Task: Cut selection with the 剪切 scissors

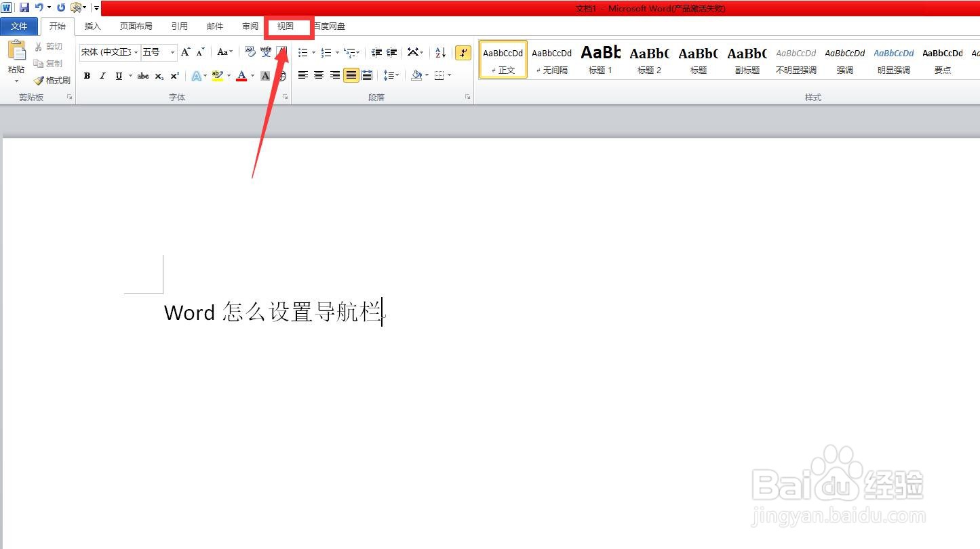Action: (x=48, y=47)
